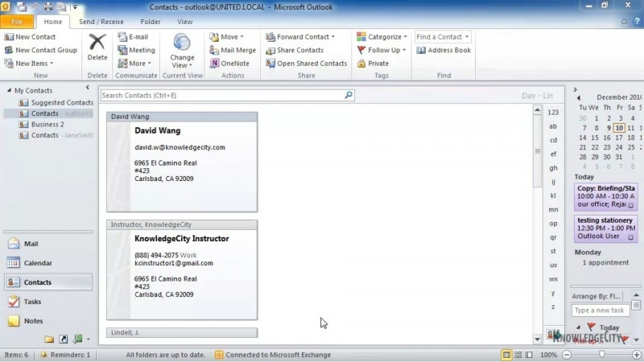Screen dimensions: 644x362
Task: Go to Mail in navigation pane
Action: point(48,244)
